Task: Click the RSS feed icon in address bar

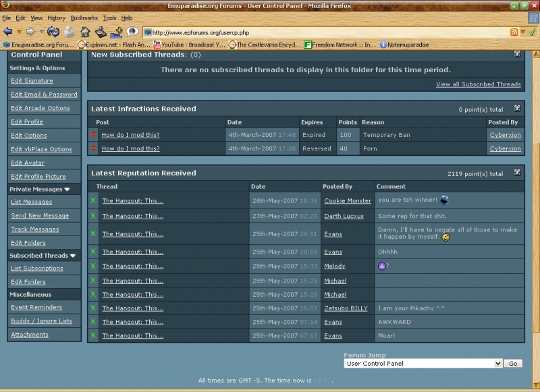Action: 514,32
